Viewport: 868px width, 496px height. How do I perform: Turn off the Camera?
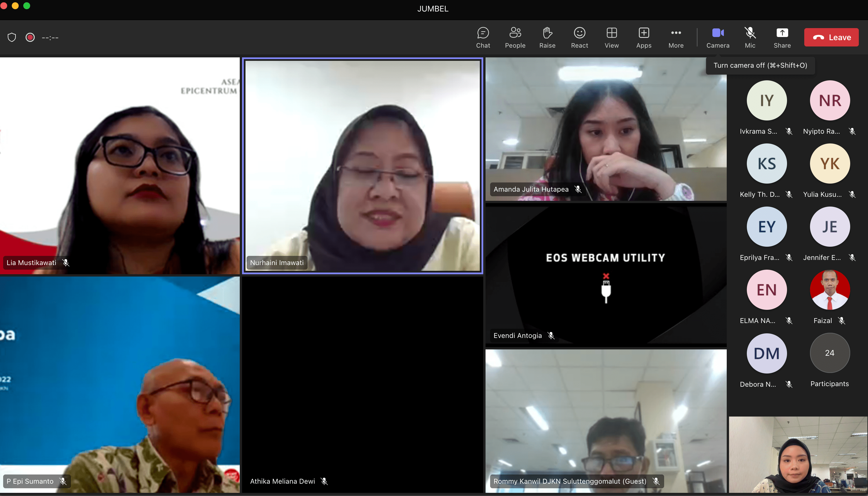coord(718,37)
